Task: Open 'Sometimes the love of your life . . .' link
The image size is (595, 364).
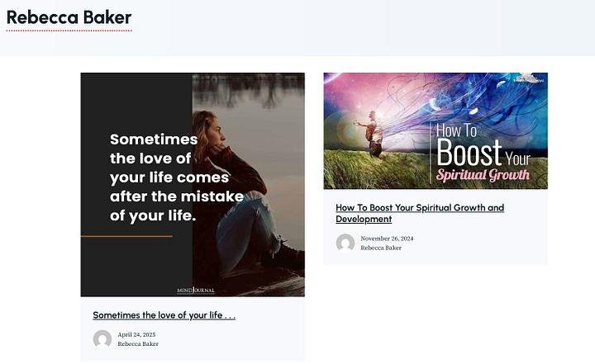Action: pyautogui.click(x=164, y=315)
